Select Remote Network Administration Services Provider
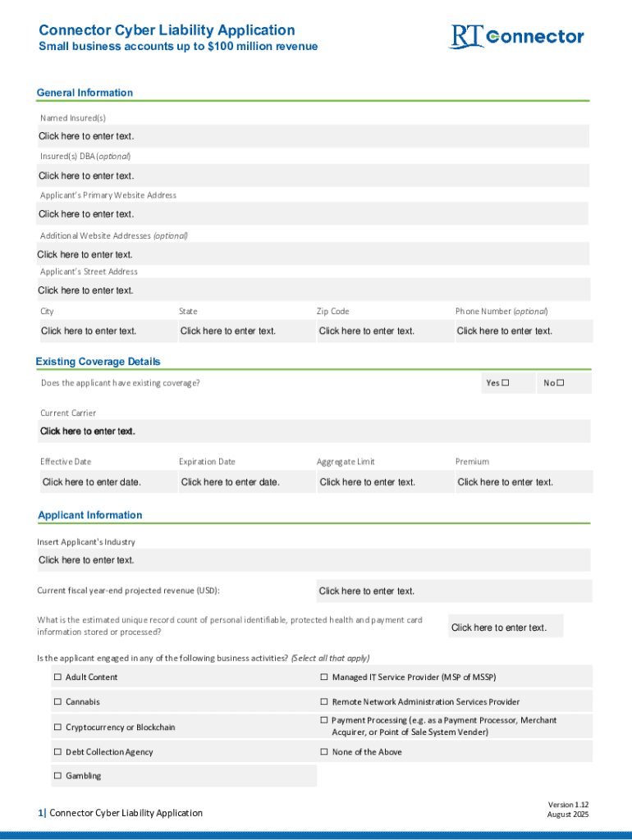 [324, 702]
